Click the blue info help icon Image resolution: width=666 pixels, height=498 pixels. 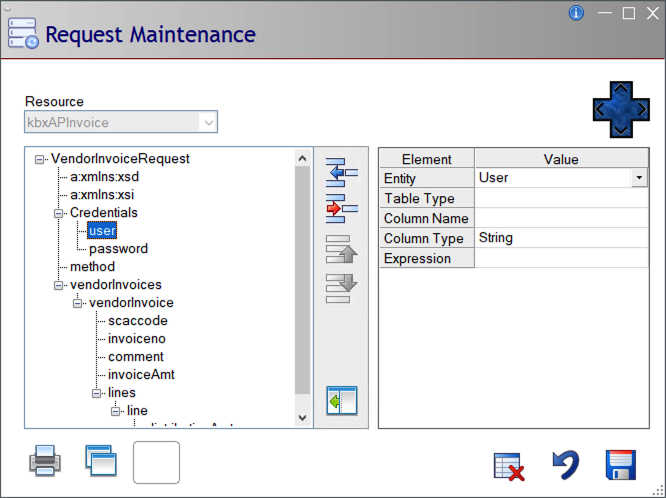pyautogui.click(x=576, y=13)
